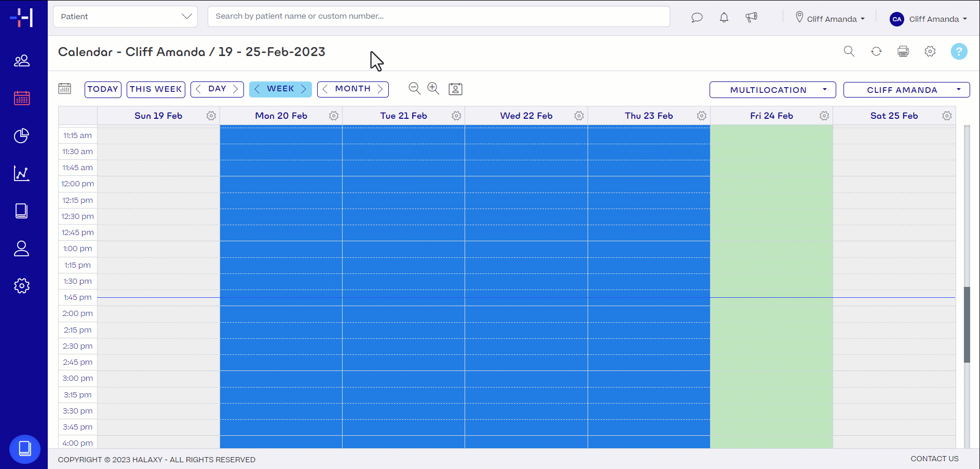Expand the CLIFF AMANDA practitioner dropdown

point(906,90)
